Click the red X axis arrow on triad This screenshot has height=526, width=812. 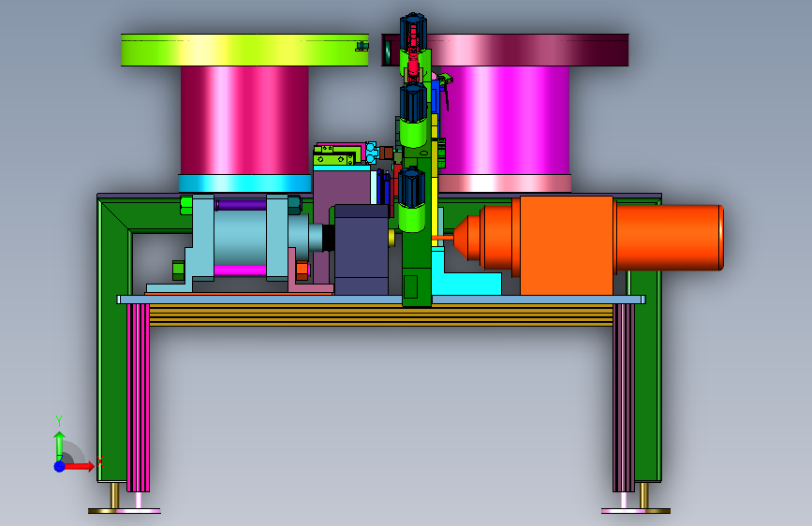tap(80, 466)
